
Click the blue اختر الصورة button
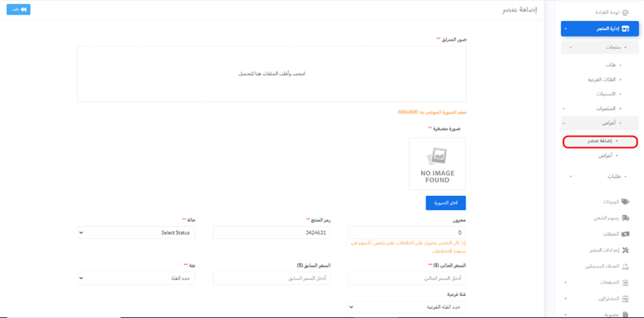(445, 203)
